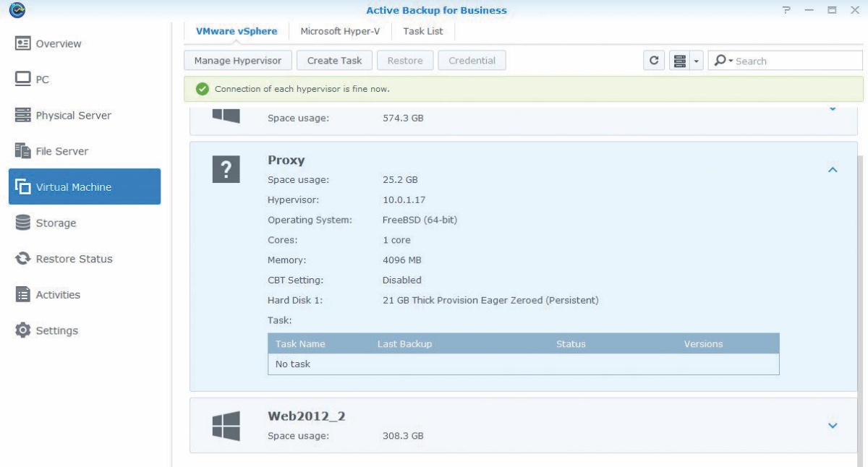Click the refresh icon button
This screenshot has width=868, height=467.
tap(654, 61)
